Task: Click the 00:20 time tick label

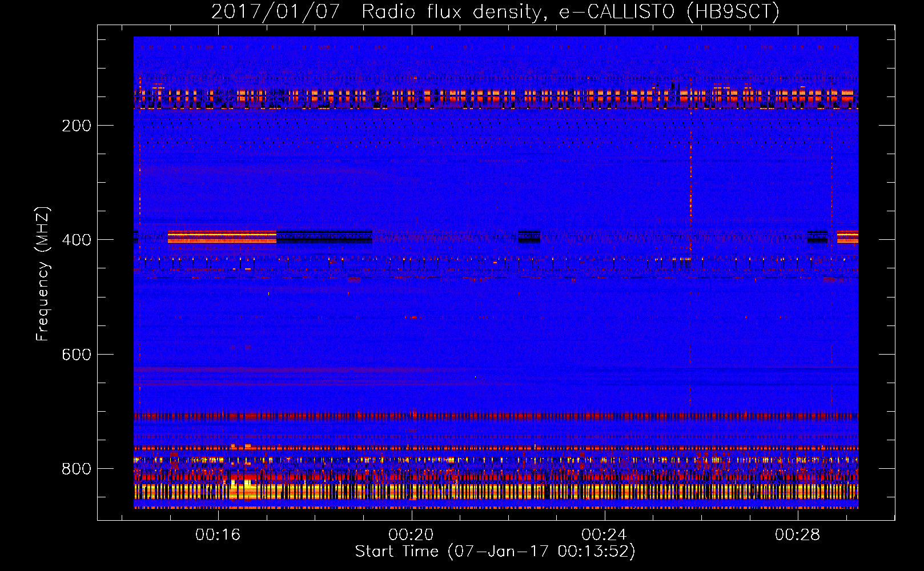Action: click(411, 535)
